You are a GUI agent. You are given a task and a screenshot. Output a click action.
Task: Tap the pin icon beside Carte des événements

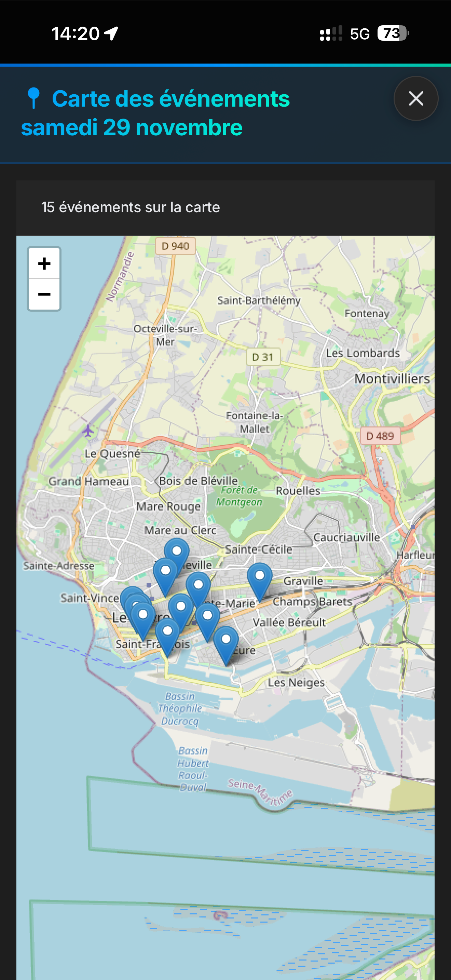pyautogui.click(x=34, y=98)
